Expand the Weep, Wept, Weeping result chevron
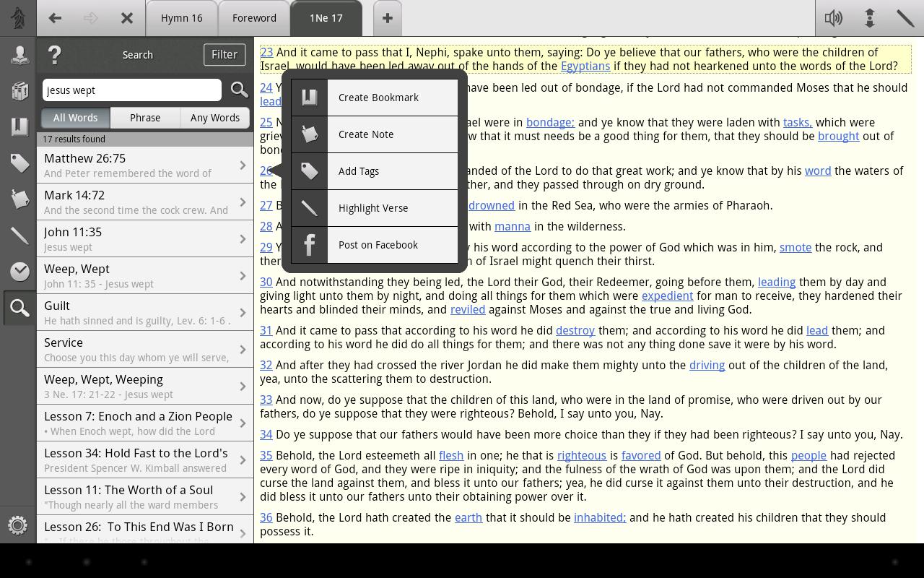The image size is (924, 578). click(243, 387)
